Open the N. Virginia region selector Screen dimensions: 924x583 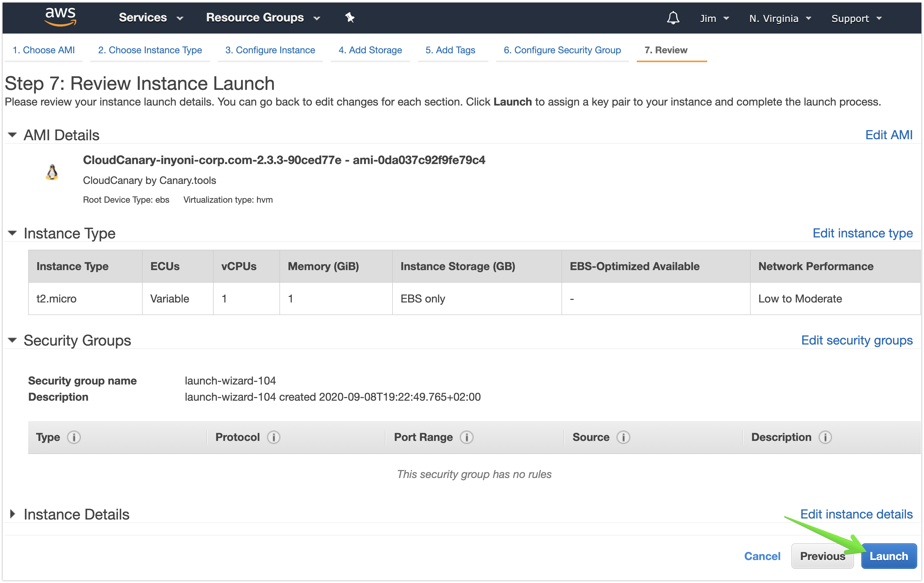tap(780, 19)
